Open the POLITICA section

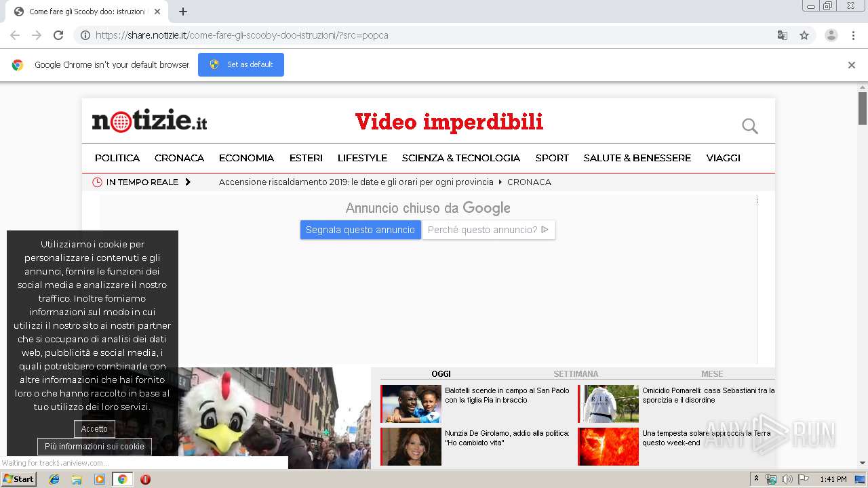point(117,158)
